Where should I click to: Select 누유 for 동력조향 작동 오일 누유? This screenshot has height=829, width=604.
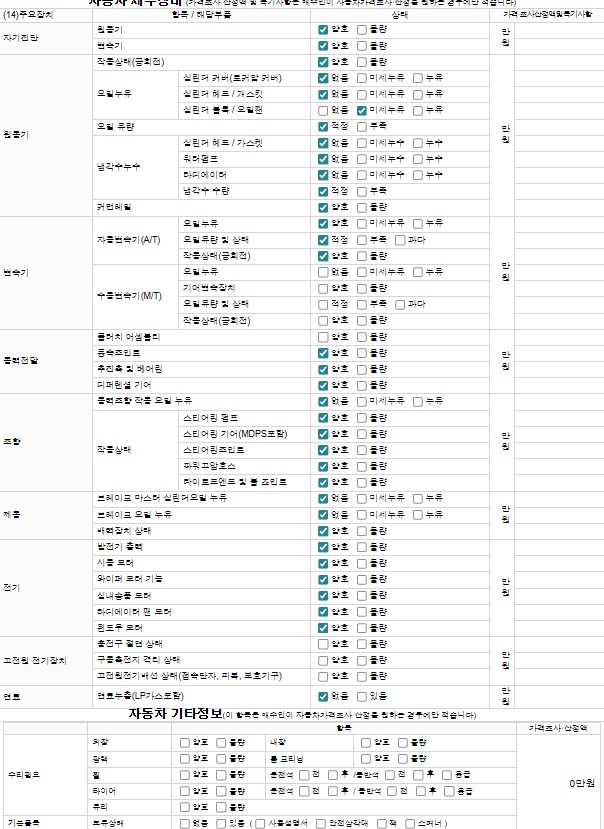click(418, 402)
